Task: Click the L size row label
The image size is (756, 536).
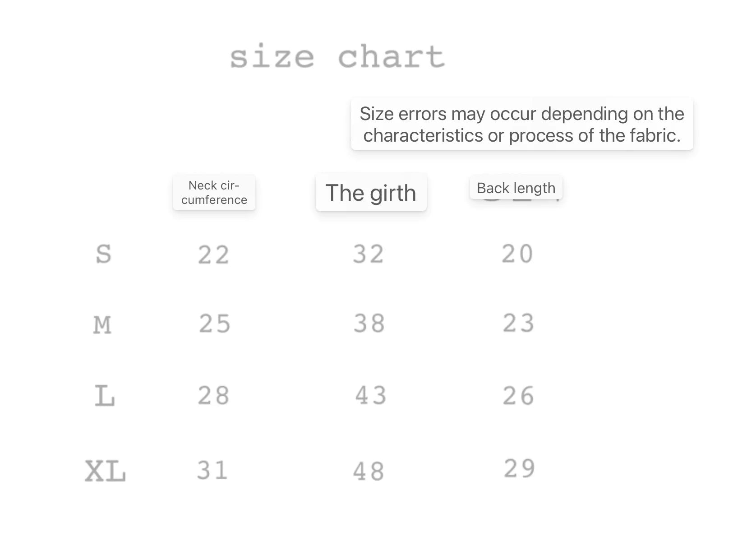Action: coord(104,396)
